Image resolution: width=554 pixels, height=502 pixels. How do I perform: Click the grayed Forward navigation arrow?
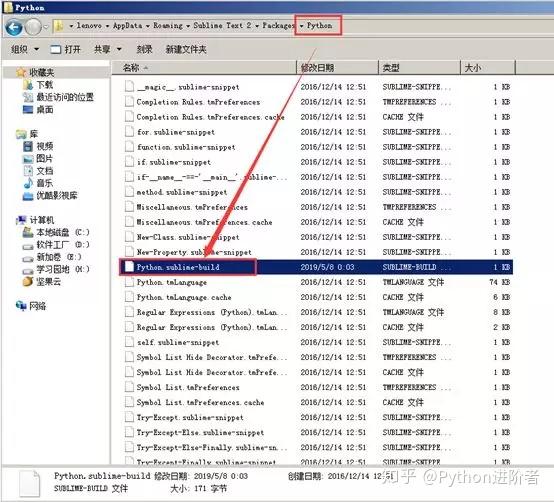(x=33, y=27)
